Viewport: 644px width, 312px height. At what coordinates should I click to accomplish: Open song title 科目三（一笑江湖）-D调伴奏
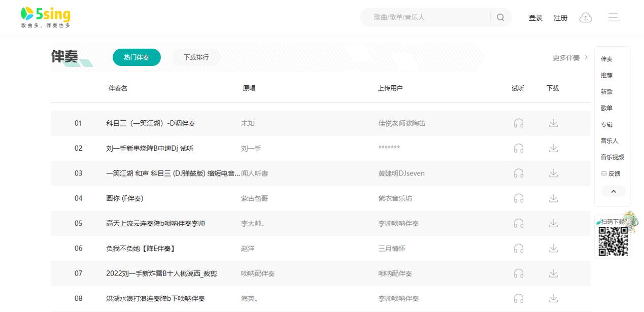click(x=151, y=123)
